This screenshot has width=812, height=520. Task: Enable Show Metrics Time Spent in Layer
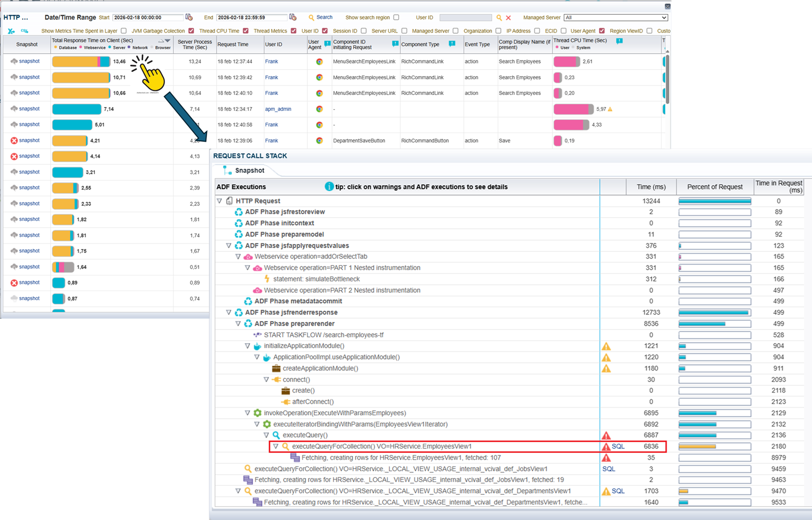(124, 31)
